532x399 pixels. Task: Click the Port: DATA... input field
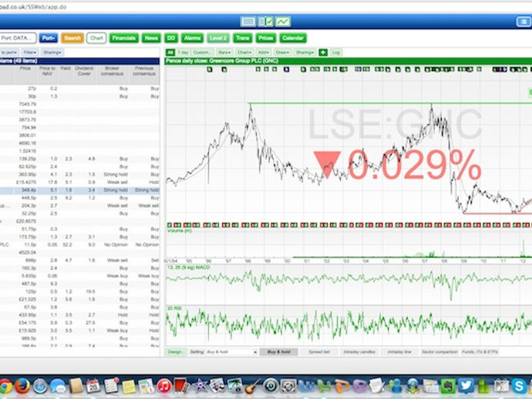pyautogui.click(x=18, y=38)
